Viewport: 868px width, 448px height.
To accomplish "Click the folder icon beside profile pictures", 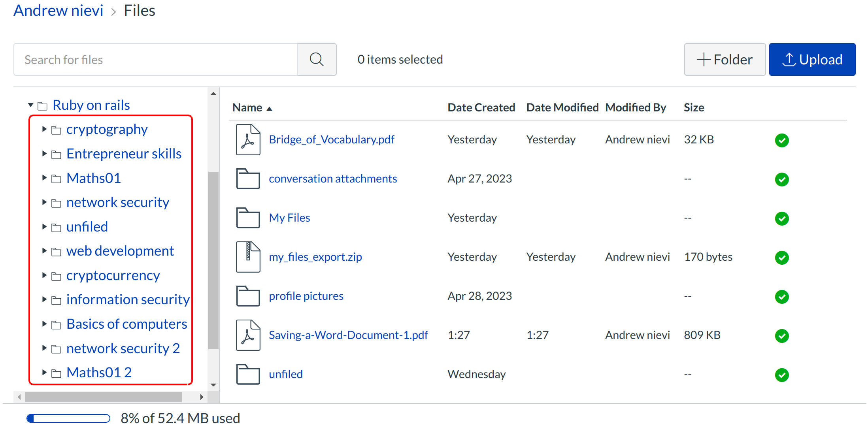I will pos(248,296).
